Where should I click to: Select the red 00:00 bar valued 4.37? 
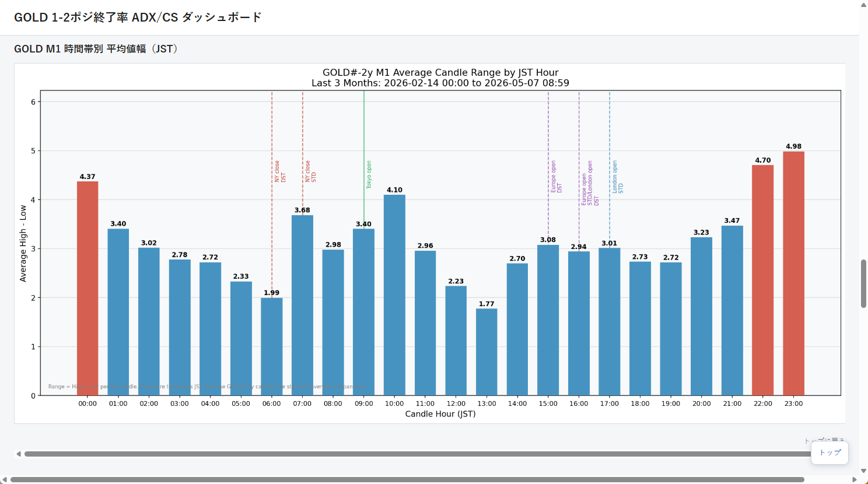tap(87, 288)
